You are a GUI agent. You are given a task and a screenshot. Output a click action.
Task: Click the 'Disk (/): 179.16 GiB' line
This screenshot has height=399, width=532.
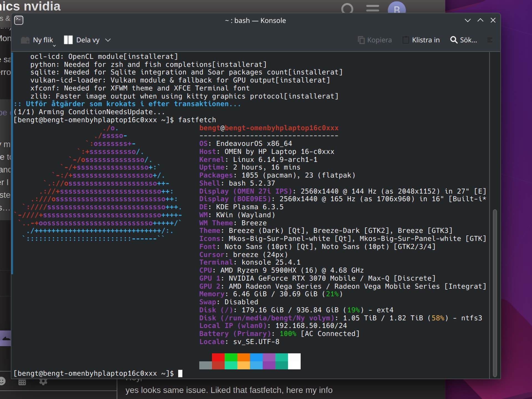pyautogui.click(x=296, y=310)
